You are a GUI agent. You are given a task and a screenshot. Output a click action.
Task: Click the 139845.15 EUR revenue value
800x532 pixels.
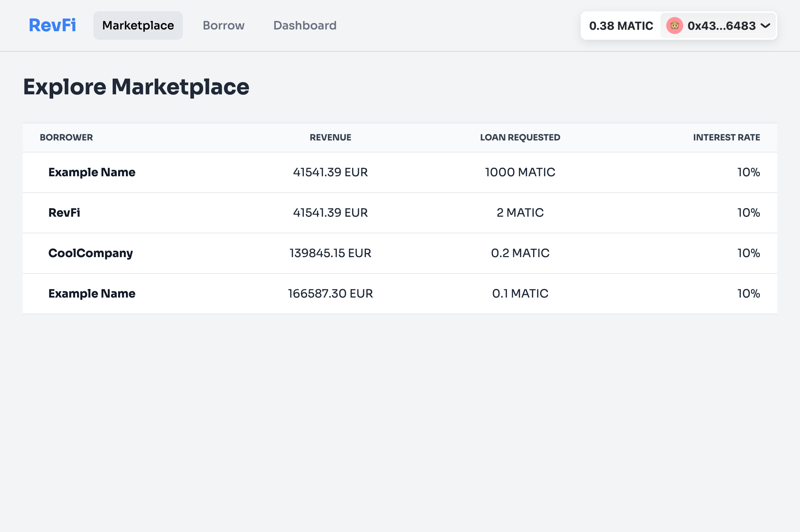click(330, 253)
